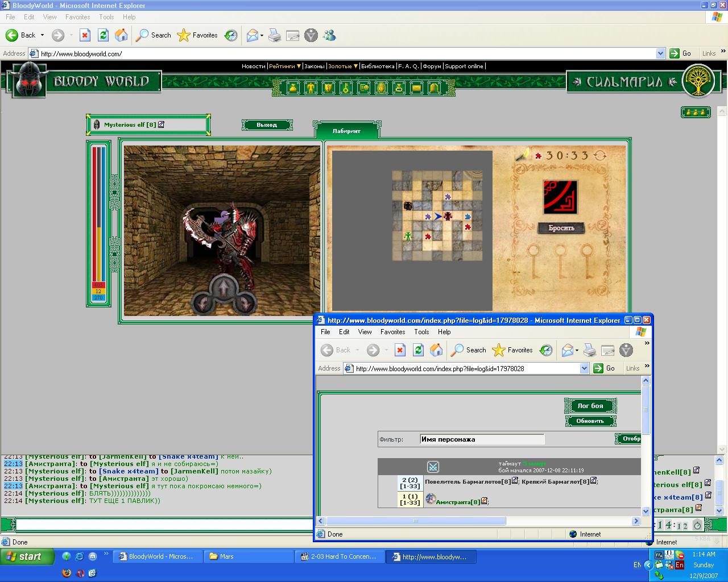Screen dimensions: 728x582
Task: Click the Библиотека navigation link
Action: tap(378, 66)
